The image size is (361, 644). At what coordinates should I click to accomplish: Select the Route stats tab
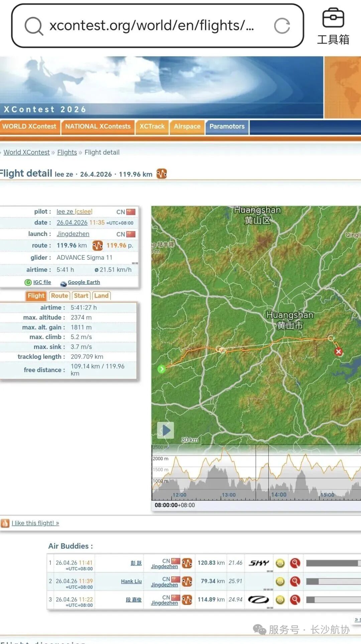pos(59,296)
